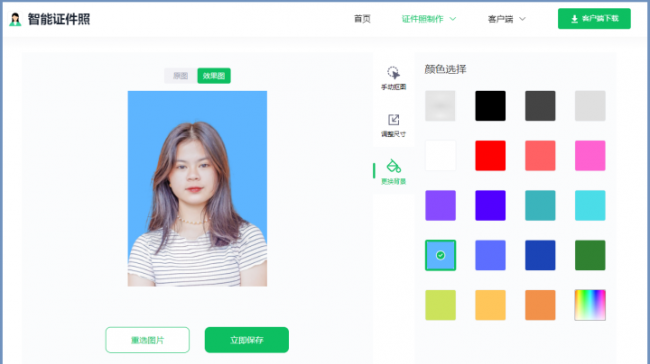Expand the 客户端 dropdown menu
Screen dimensions: 650x364
[x=507, y=19]
